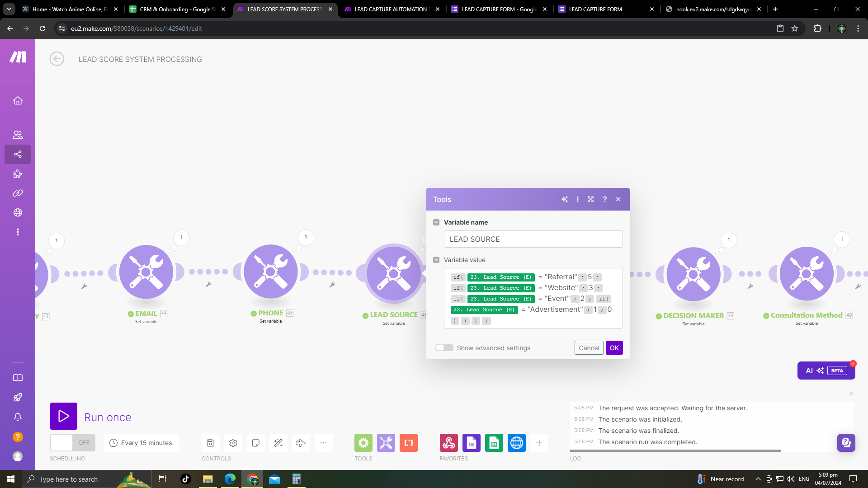Open the Google Sheets favorite module
Viewport: 868px width, 488px height.
[494, 443]
